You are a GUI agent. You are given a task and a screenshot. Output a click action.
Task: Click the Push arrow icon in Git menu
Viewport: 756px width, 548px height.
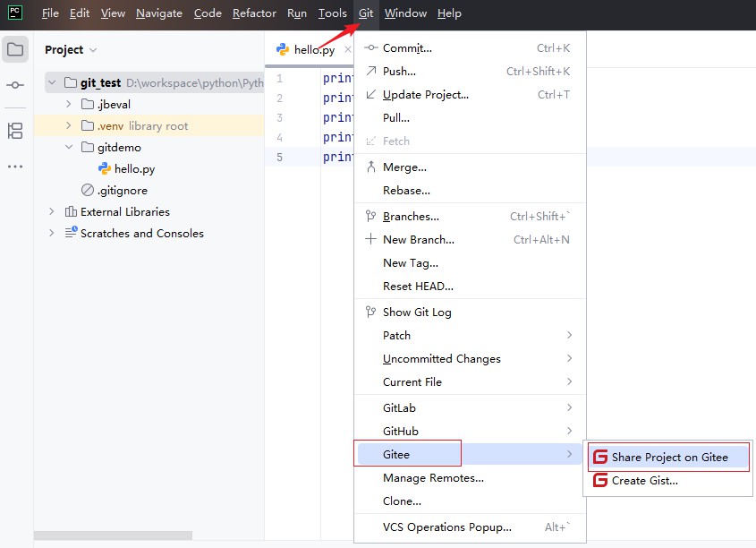370,71
